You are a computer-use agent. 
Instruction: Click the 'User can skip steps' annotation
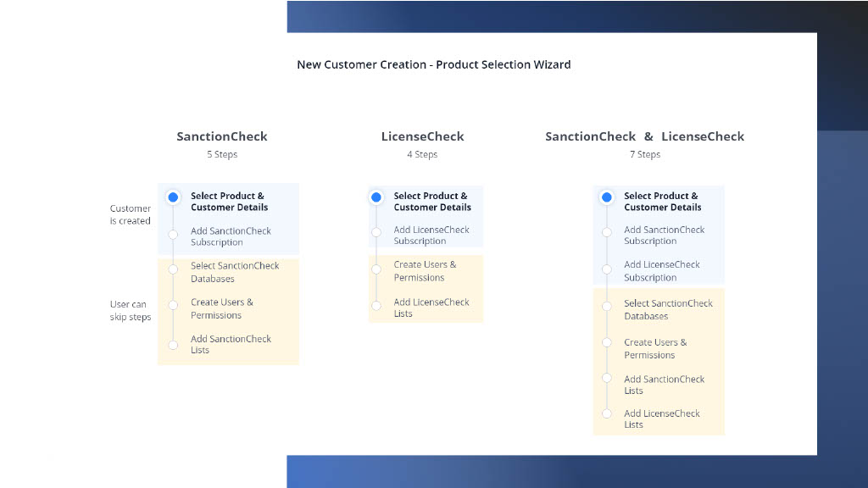pyautogui.click(x=130, y=310)
